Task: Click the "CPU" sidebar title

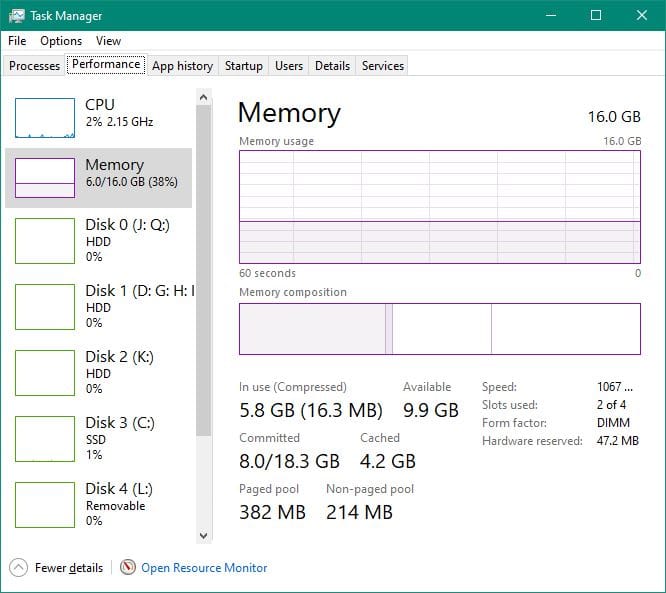Action: (100, 104)
